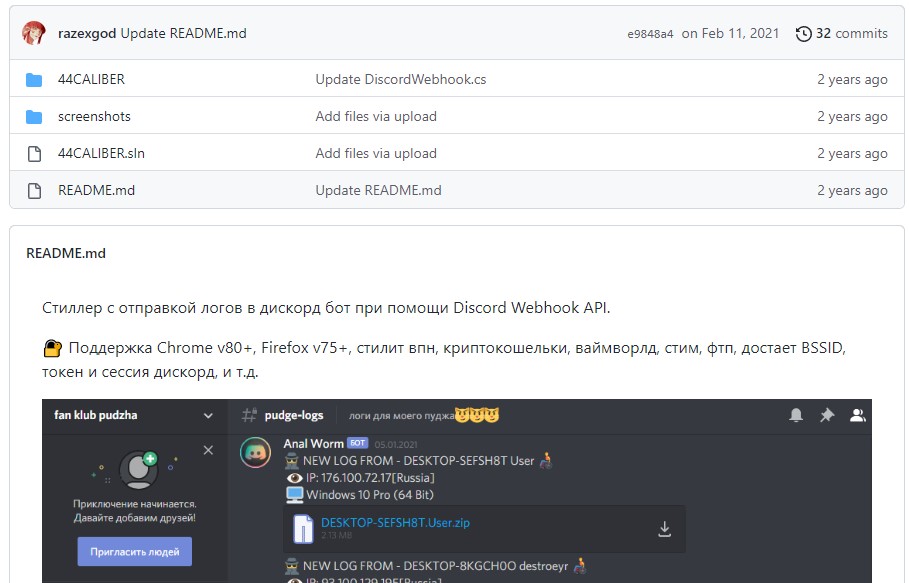This screenshot has height=583, width=909.
Task: Click the eye emoji beside the IP
Action: 294,478
